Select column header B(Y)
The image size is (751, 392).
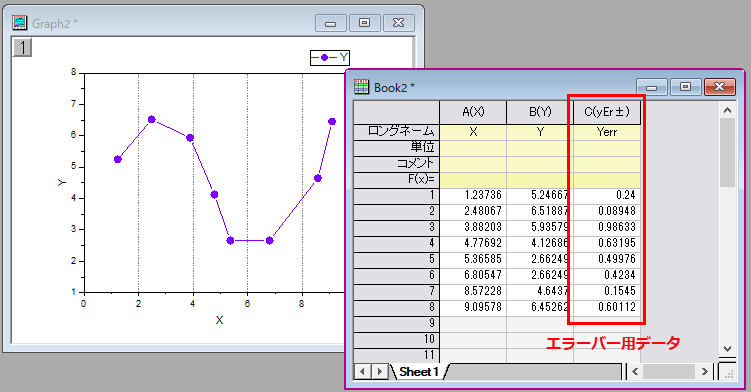click(540, 112)
